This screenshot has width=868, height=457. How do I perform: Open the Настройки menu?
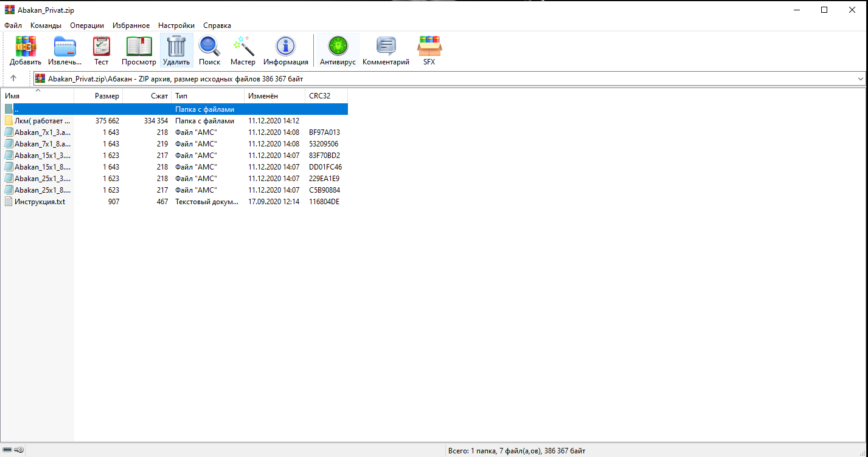coord(176,26)
